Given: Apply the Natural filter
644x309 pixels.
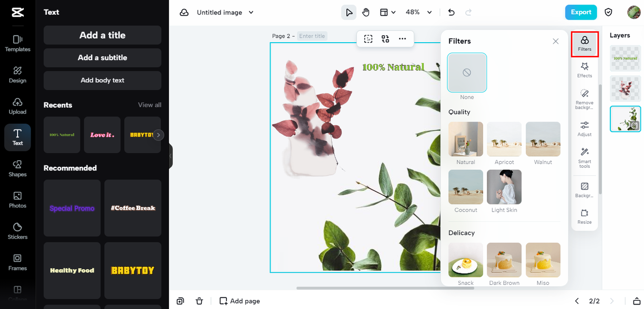Looking at the screenshot, I should tap(466, 139).
